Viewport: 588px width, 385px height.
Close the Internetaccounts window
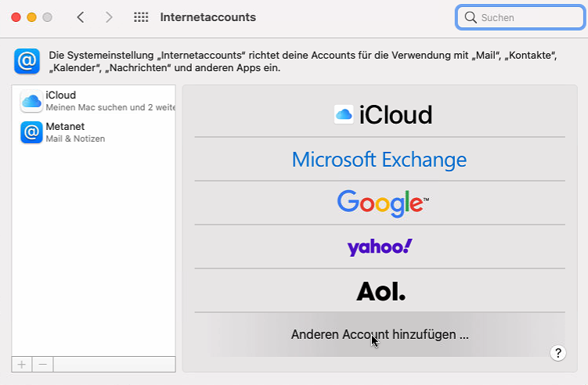click(x=16, y=17)
